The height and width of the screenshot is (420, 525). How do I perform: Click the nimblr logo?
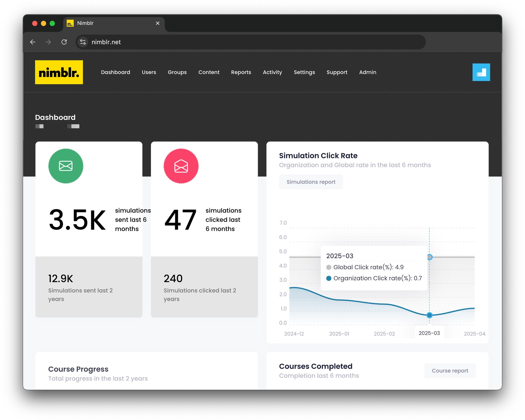[x=59, y=72]
